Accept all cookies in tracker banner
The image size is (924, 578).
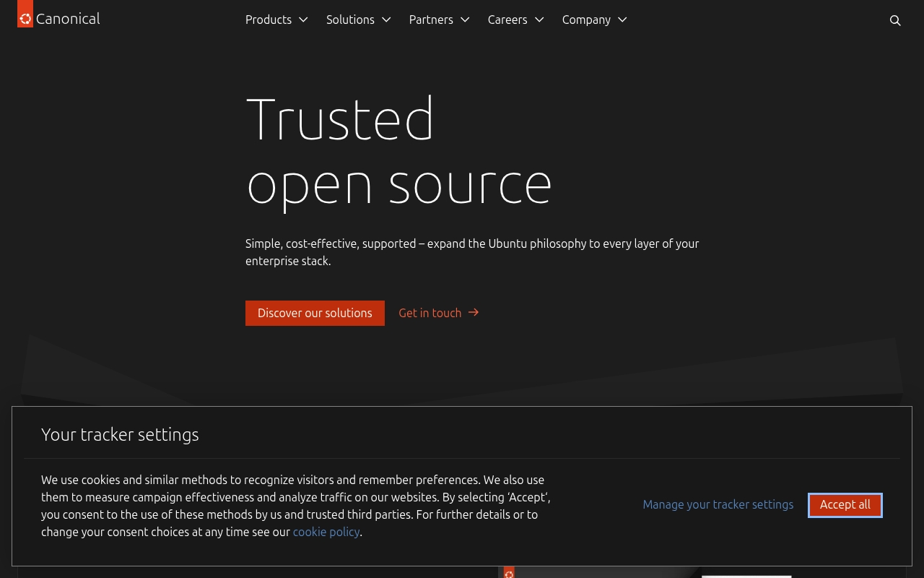845,505
